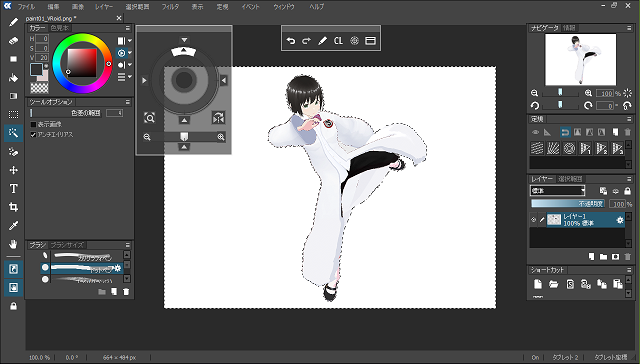Rotate view counterclockwise in Navigator
Image resolution: width=640 pixels, height=364 pixels.
[535, 106]
